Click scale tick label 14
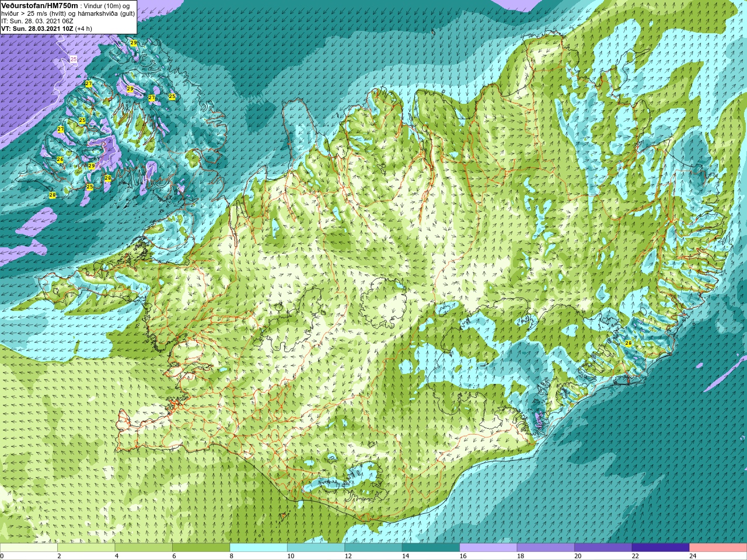The height and width of the screenshot is (560, 747). (406, 556)
